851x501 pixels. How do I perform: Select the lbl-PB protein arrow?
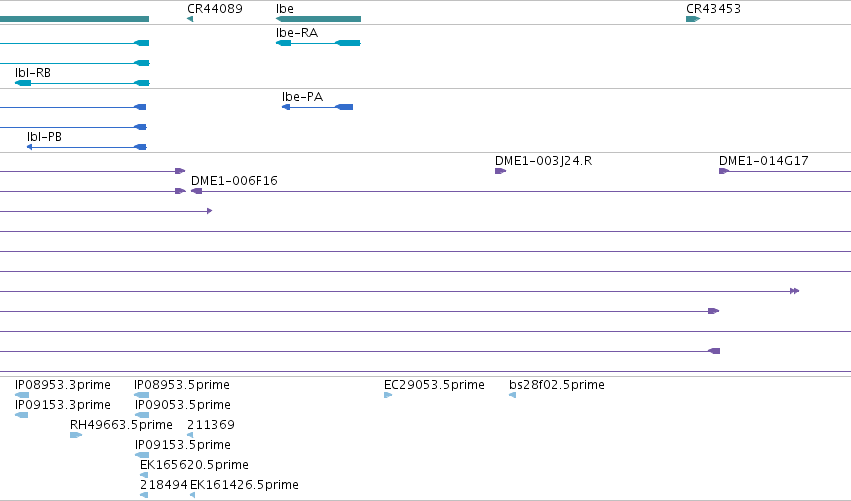coord(87,147)
